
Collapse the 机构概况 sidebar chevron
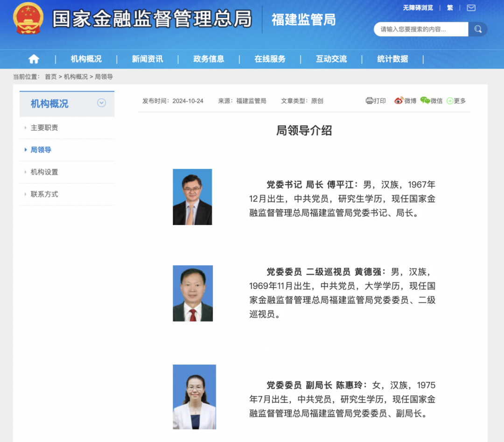coord(101,103)
